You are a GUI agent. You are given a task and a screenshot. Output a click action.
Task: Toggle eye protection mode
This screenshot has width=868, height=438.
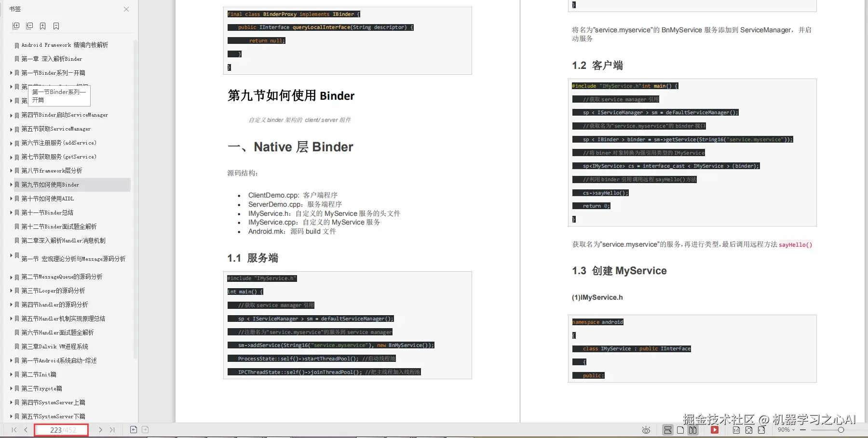(x=646, y=430)
